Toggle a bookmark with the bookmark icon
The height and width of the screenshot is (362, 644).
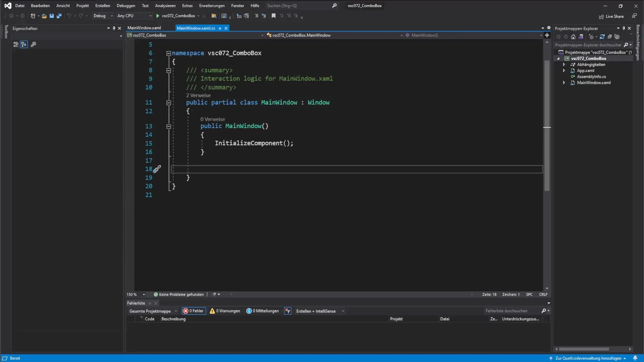[x=274, y=16]
